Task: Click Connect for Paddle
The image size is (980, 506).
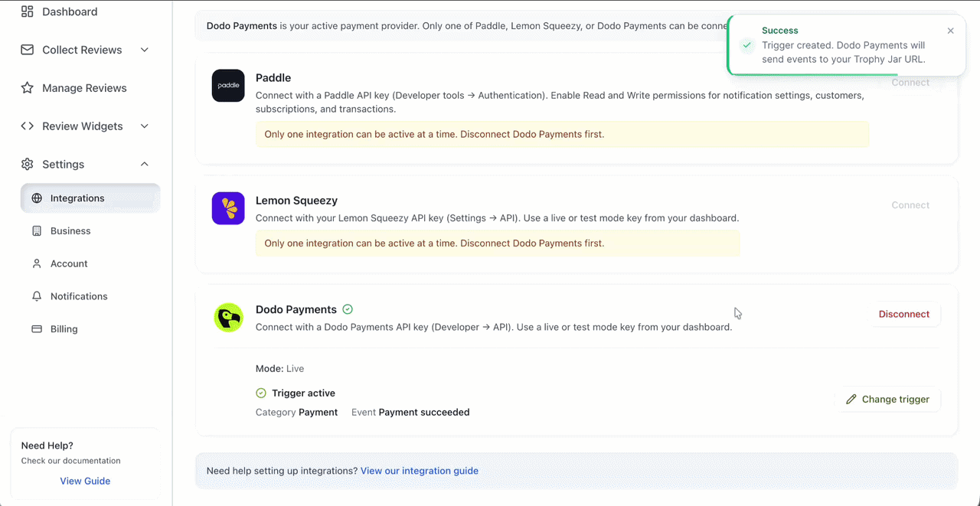Action: pos(910,83)
